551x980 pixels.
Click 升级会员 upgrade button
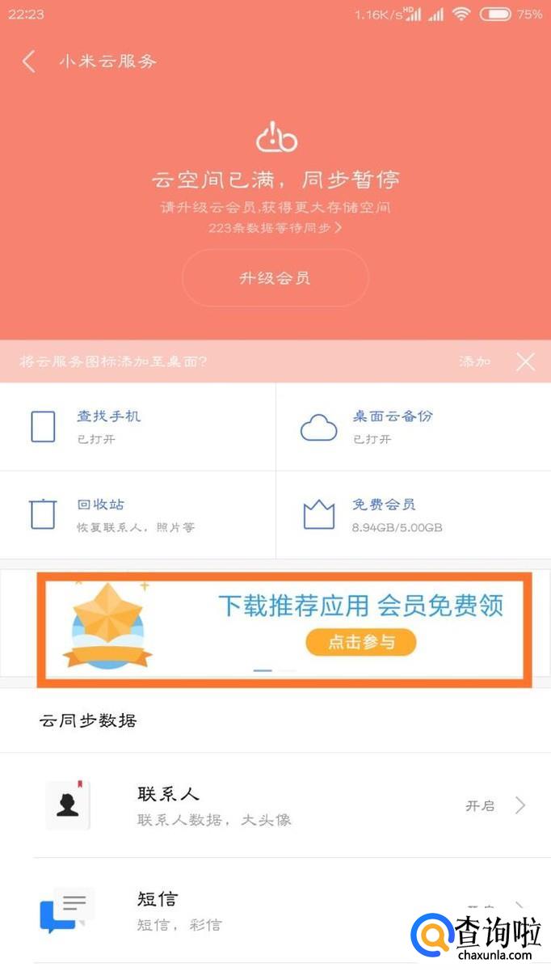coord(275,278)
